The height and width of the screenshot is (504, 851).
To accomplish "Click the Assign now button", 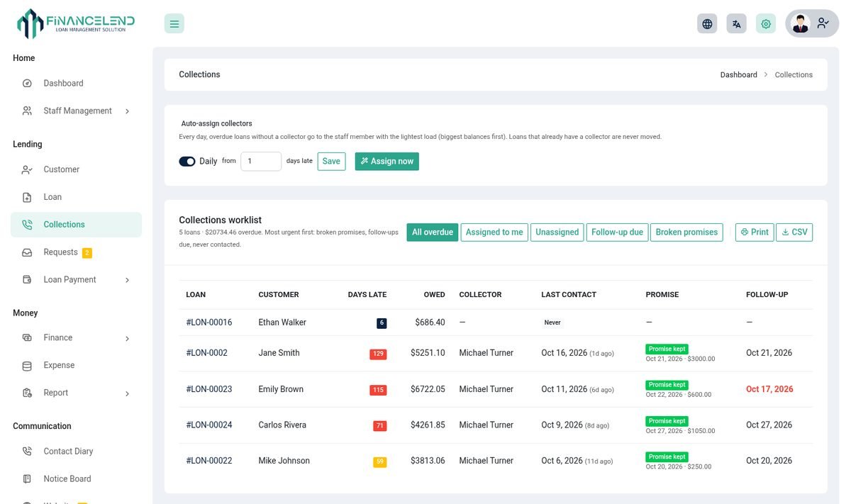I will (x=387, y=162).
